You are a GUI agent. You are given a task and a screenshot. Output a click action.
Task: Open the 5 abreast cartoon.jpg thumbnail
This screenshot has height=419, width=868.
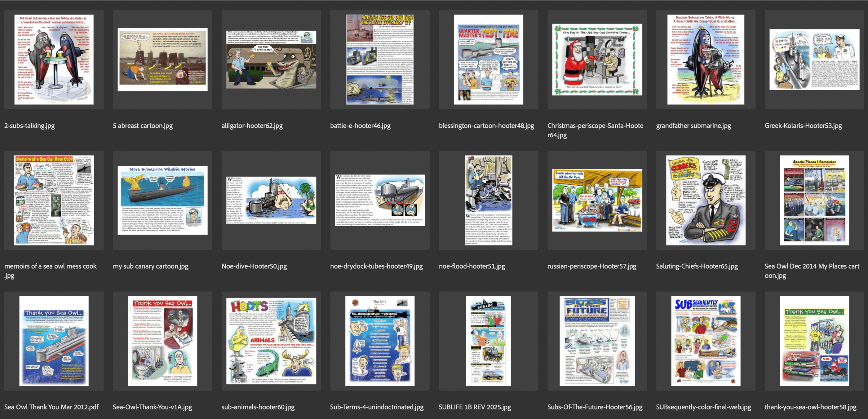pos(162,59)
